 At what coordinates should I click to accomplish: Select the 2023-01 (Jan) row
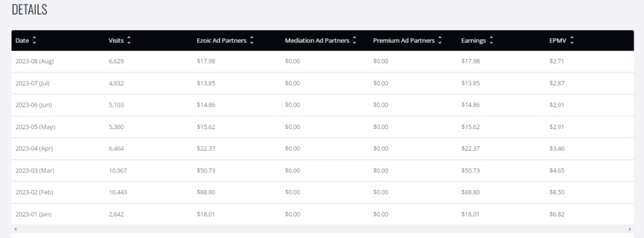[x=322, y=214]
